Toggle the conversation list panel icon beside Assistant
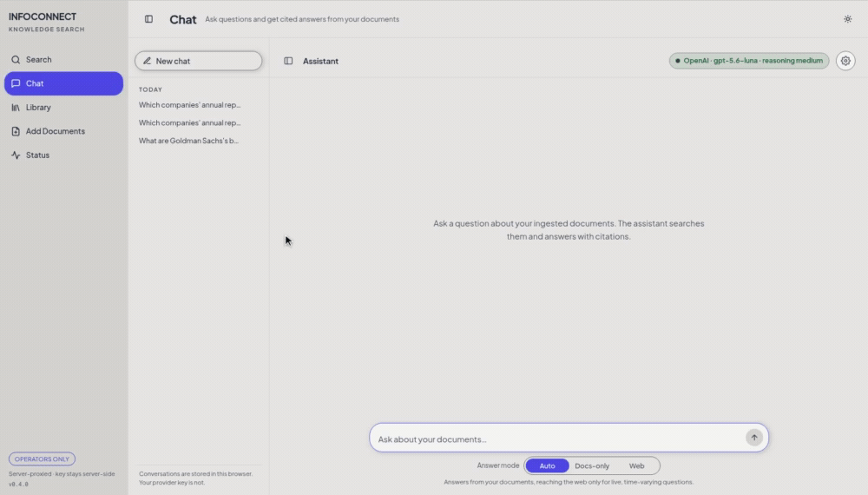Image resolution: width=868 pixels, height=495 pixels. 288,61
